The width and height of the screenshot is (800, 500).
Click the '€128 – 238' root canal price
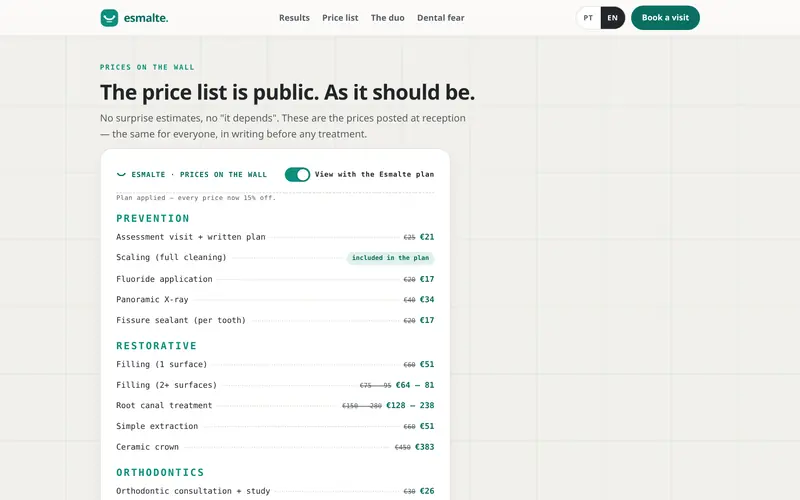410,406
